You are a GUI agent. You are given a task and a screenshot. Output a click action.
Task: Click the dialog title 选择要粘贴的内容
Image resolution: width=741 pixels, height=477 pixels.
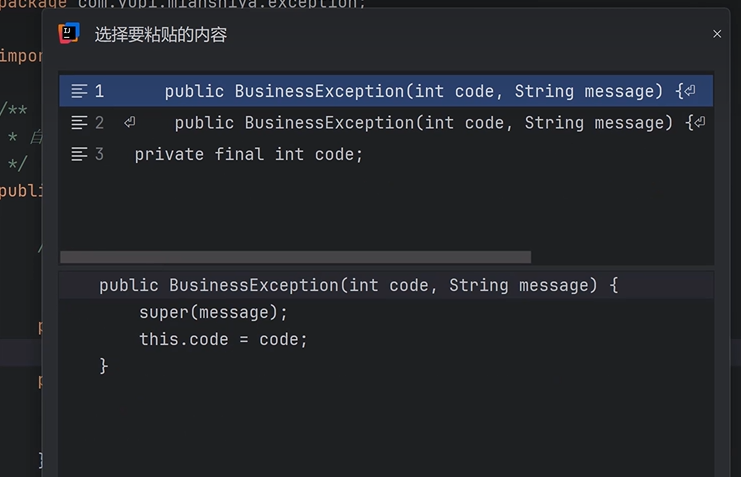(x=161, y=34)
